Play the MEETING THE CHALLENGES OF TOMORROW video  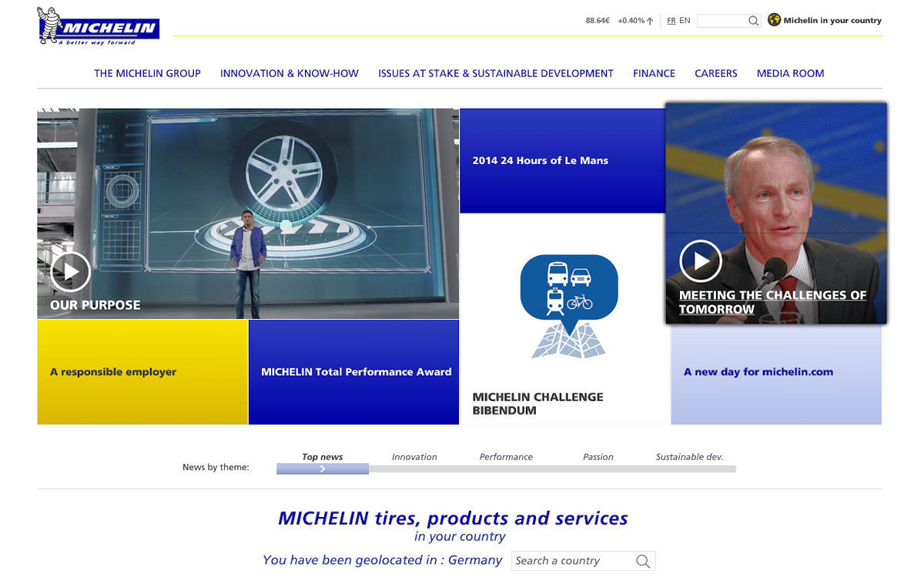[701, 260]
